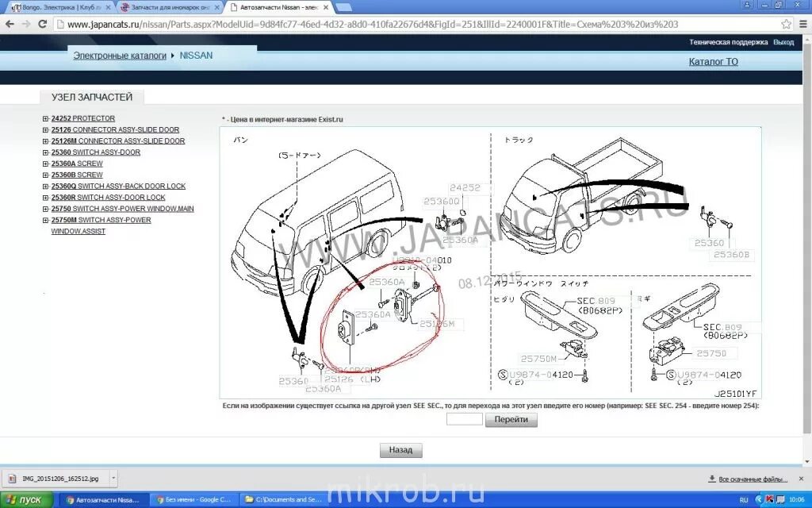Open 25750 SWITCH ASSY-POWER WINDOW,MAIN link
The width and height of the screenshot is (812, 508).
click(x=122, y=209)
